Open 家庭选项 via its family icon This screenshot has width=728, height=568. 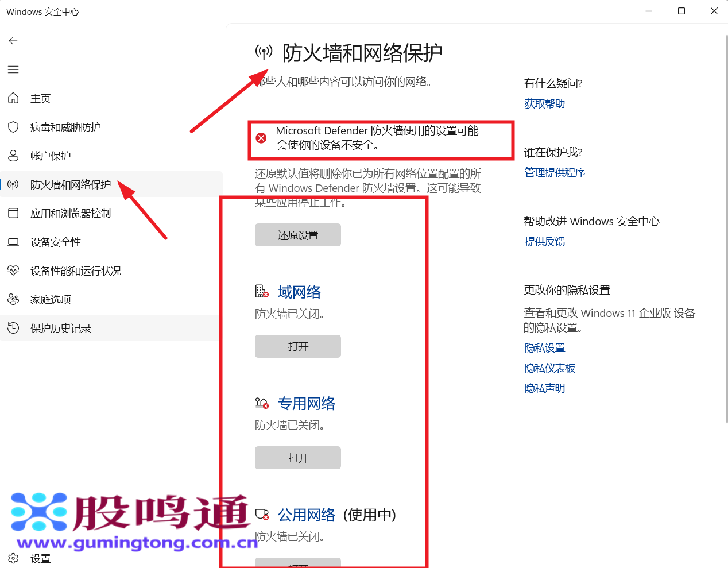point(13,299)
